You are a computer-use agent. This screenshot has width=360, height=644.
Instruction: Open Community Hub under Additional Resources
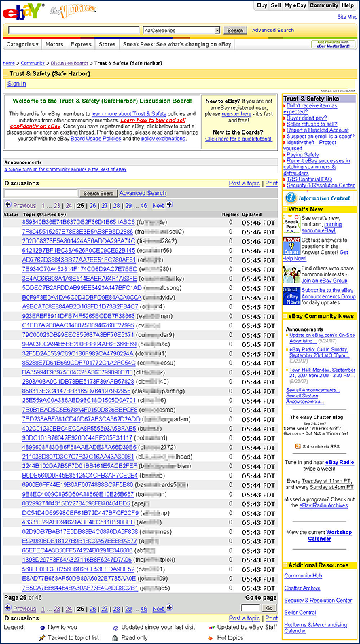tap(303, 575)
